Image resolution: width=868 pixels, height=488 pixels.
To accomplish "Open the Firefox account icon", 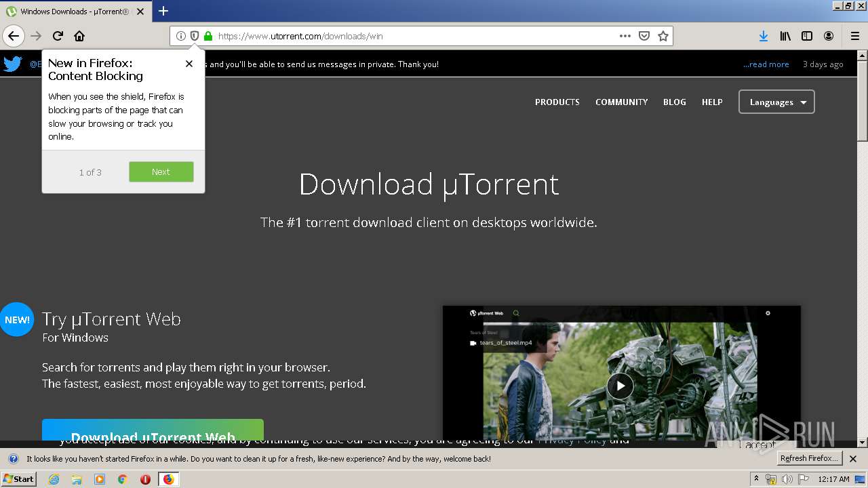I will coord(829,36).
